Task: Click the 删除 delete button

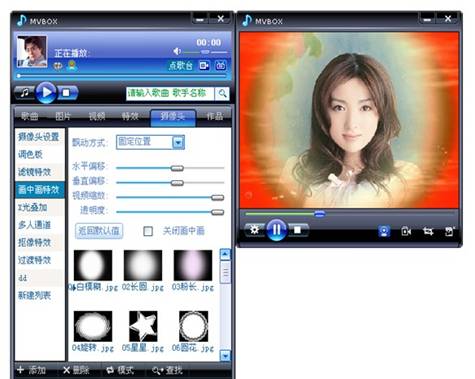Action: (76, 370)
